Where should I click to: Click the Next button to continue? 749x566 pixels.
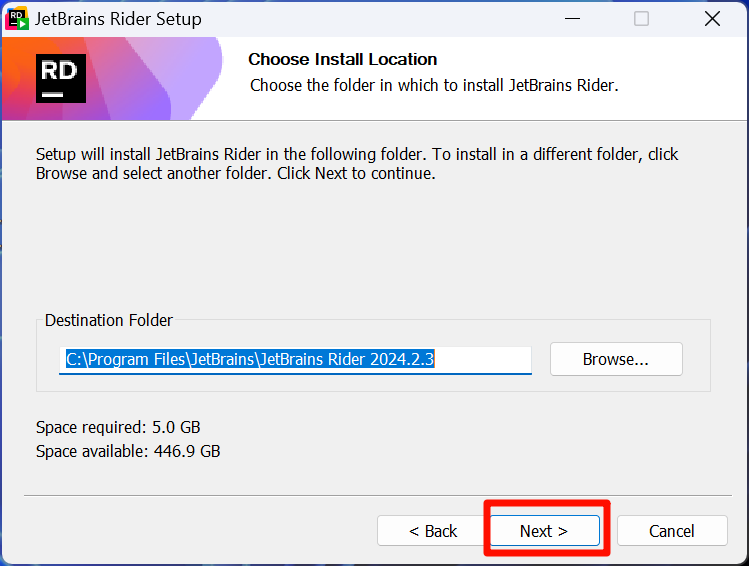point(545,530)
